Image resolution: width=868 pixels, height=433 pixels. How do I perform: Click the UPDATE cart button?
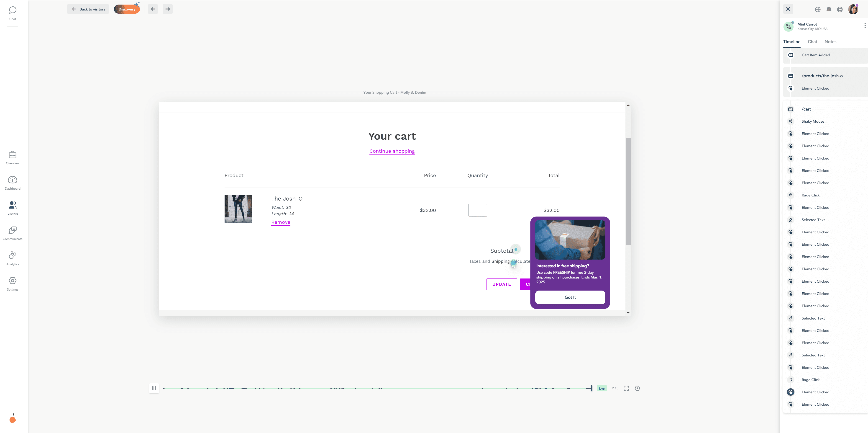(x=501, y=284)
